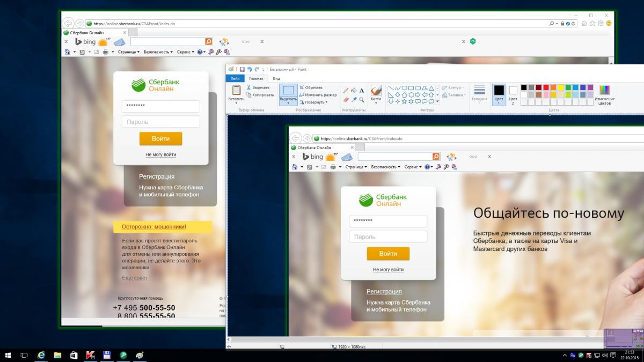The image size is (644, 362).
Task: Open a new tab in Internet Explorer
Action: (133, 33)
